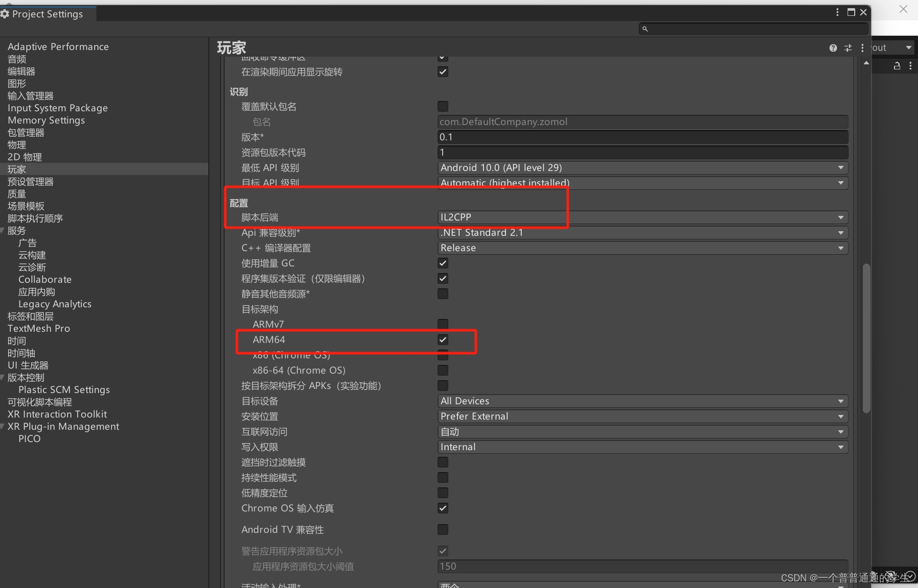
Task: Enable 覆盖默认包名 checkbox
Action: (443, 107)
